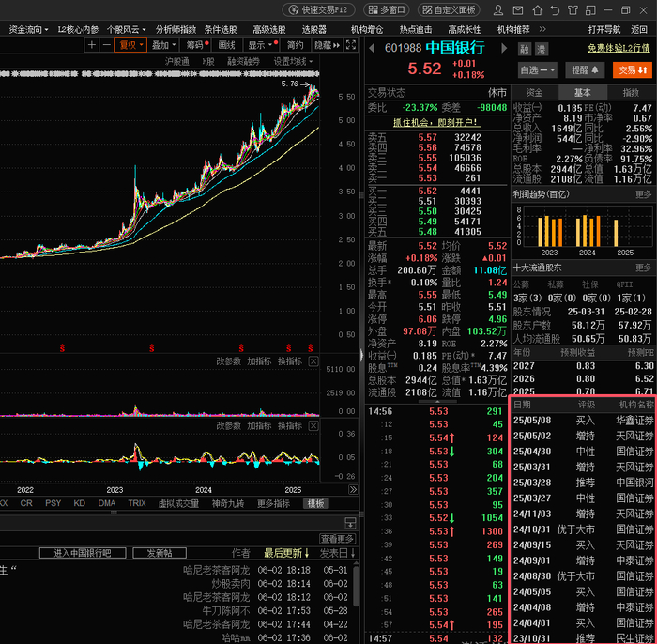
Task: Open 更多指标 indicators list
Action: 274,503
